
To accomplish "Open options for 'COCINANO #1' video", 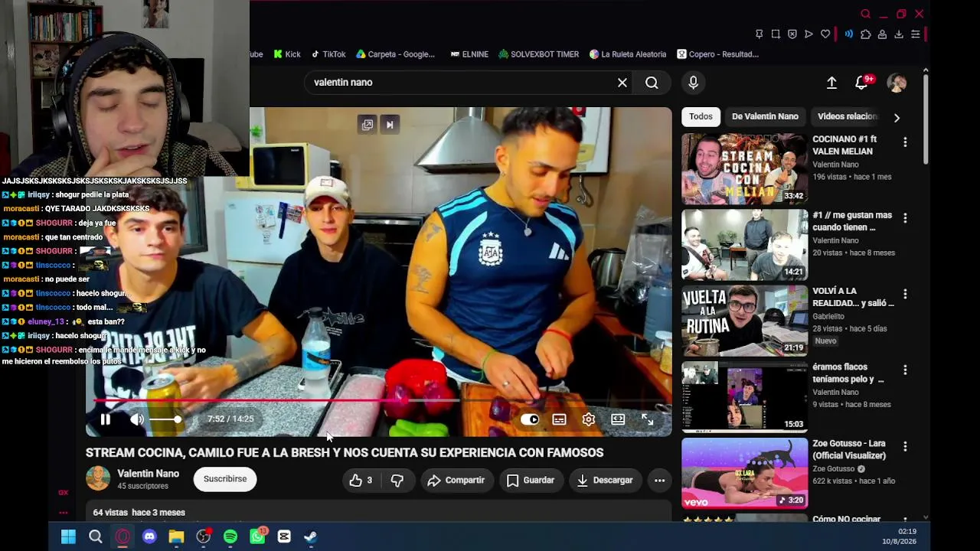I will tap(905, 142).
